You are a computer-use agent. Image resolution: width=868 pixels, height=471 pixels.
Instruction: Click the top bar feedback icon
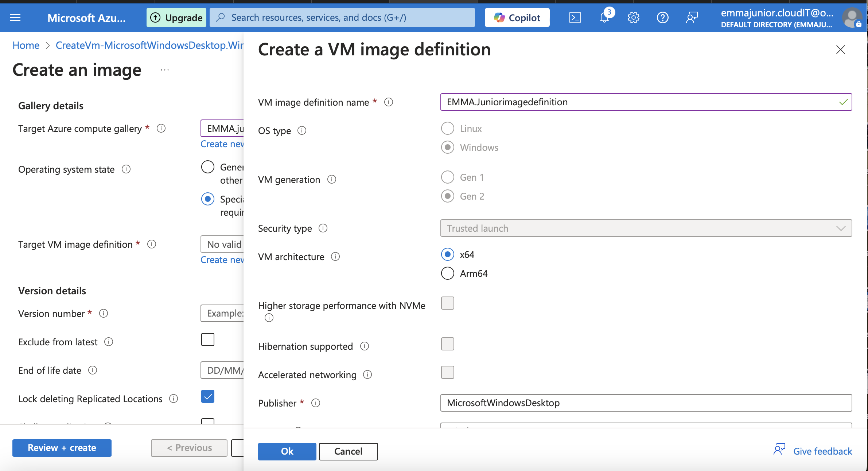[x=692, y=17]
